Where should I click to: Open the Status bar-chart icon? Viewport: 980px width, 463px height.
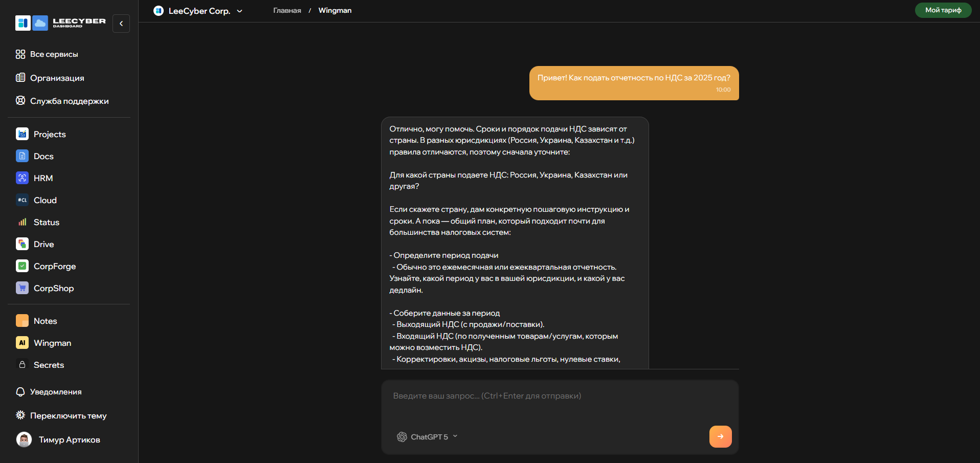click(x=22, y=222)
